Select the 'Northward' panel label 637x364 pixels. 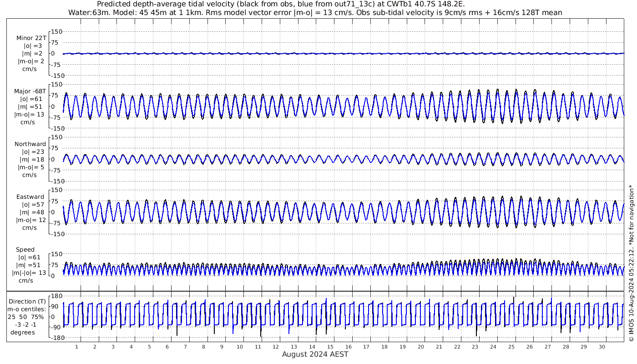[30, 144]
